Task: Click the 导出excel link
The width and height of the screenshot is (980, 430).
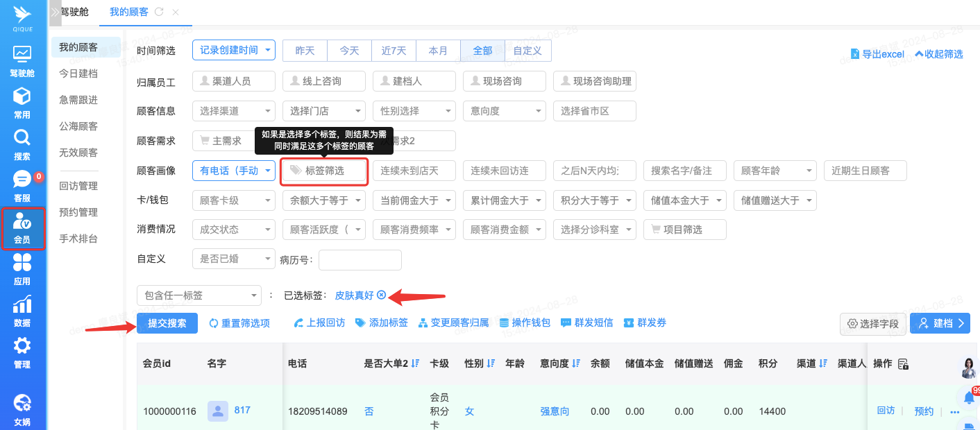Action: [878, 54]
